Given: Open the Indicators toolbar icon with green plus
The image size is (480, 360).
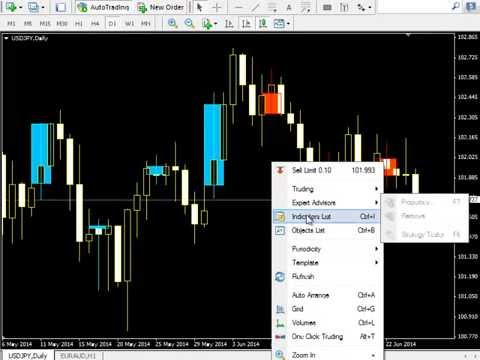Looking at the screenshot, I should pos(207,23).
